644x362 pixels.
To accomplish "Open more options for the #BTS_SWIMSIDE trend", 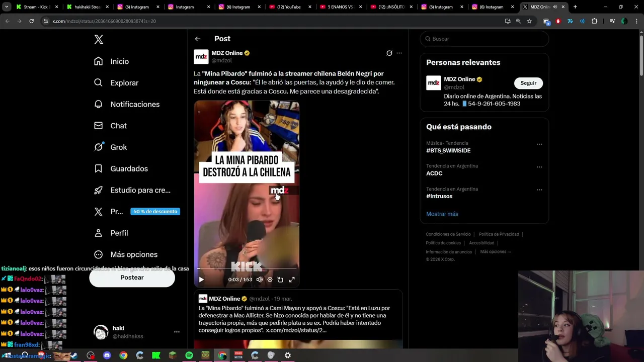I will (539, 144).
